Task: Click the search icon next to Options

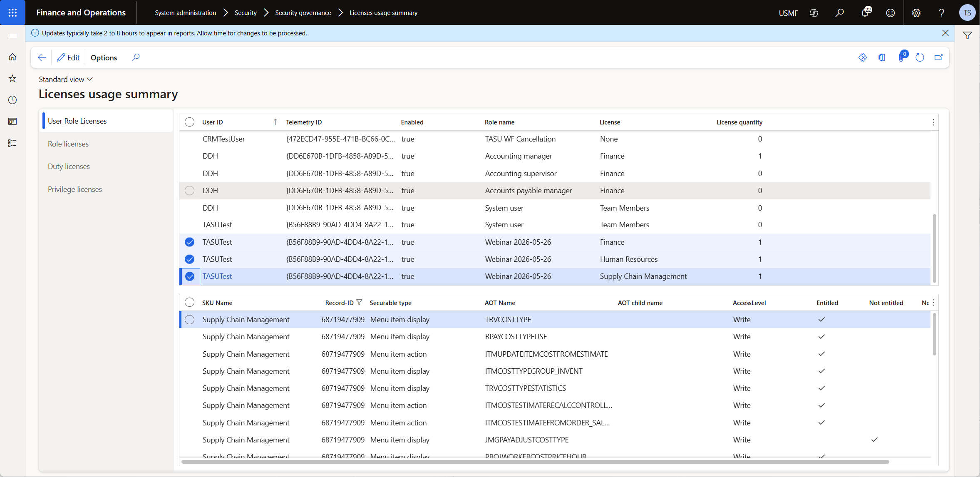Action: pos(136,57)
